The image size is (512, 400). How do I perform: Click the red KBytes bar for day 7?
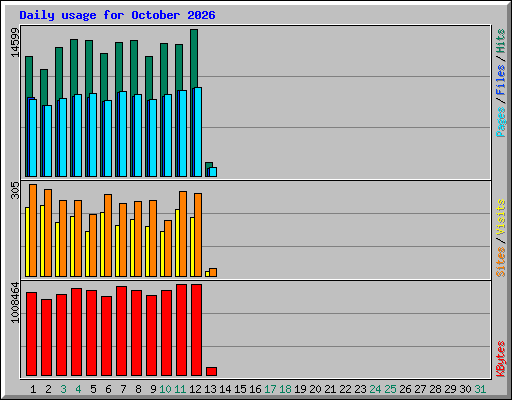point(121,331)
